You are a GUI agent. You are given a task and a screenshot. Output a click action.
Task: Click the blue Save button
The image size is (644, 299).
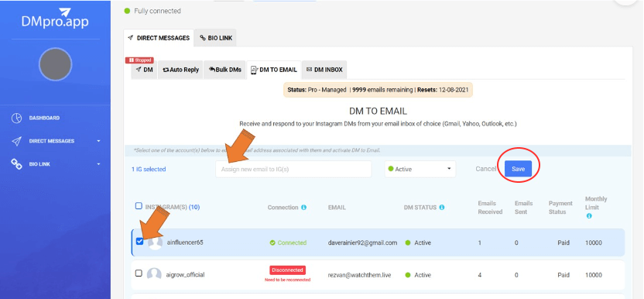(x=518, y=169)
